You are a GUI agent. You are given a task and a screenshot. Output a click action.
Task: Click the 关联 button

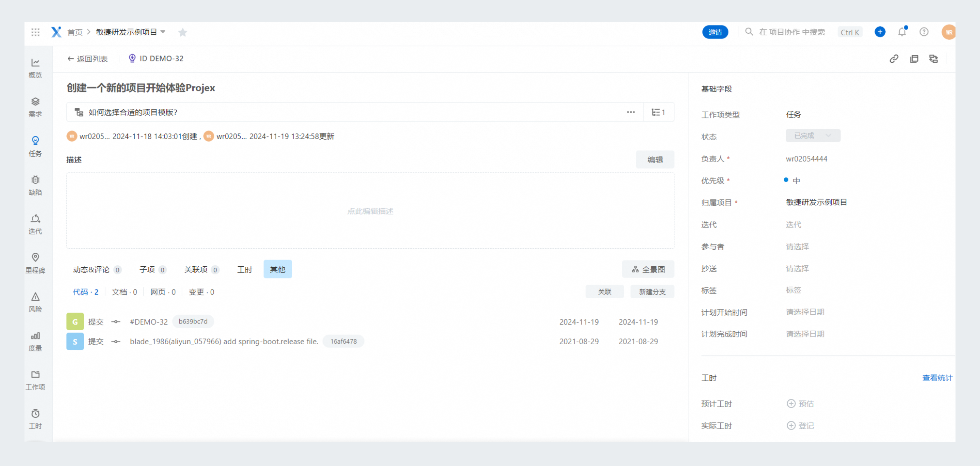(605, 292)
